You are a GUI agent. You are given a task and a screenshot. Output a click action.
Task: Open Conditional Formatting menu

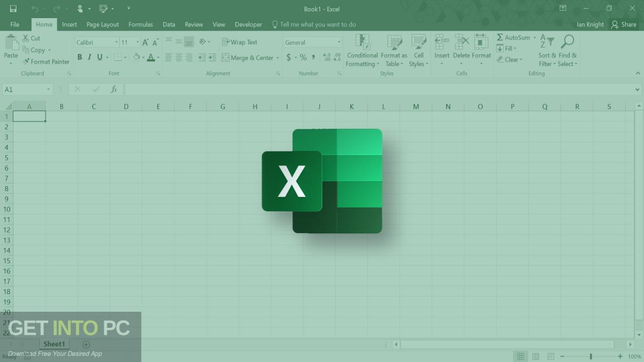(362, 51)
